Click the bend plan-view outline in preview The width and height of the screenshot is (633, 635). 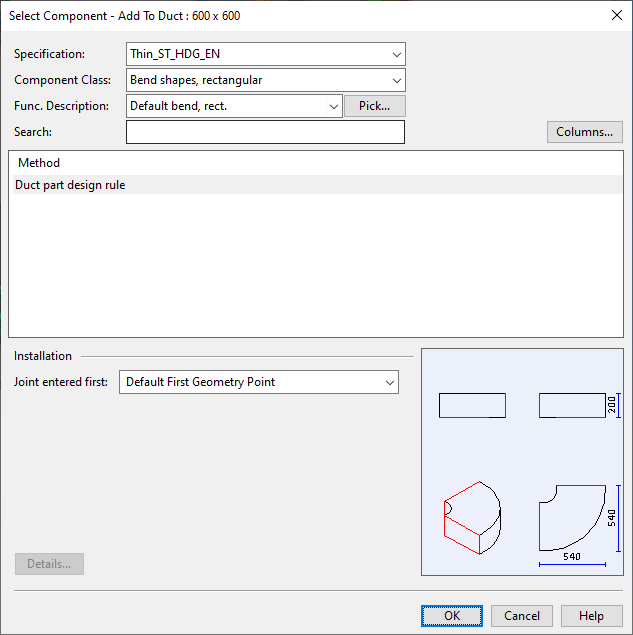coord(568,520)
